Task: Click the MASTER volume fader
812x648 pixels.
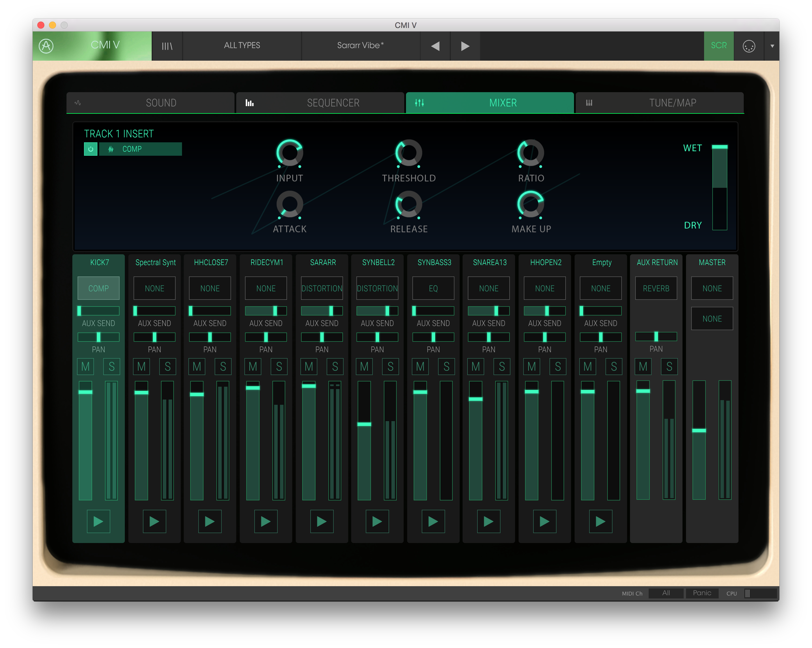Action: (699, 430)
